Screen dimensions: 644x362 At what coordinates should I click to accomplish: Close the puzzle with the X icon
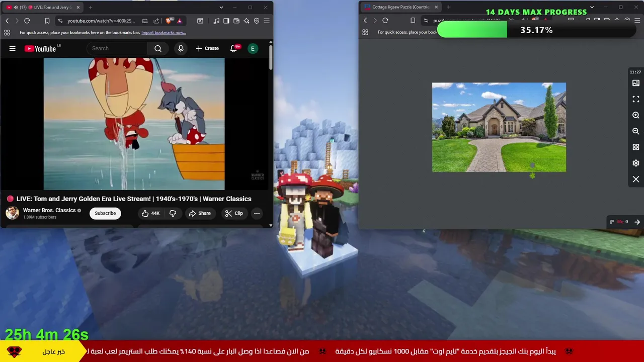636,179
